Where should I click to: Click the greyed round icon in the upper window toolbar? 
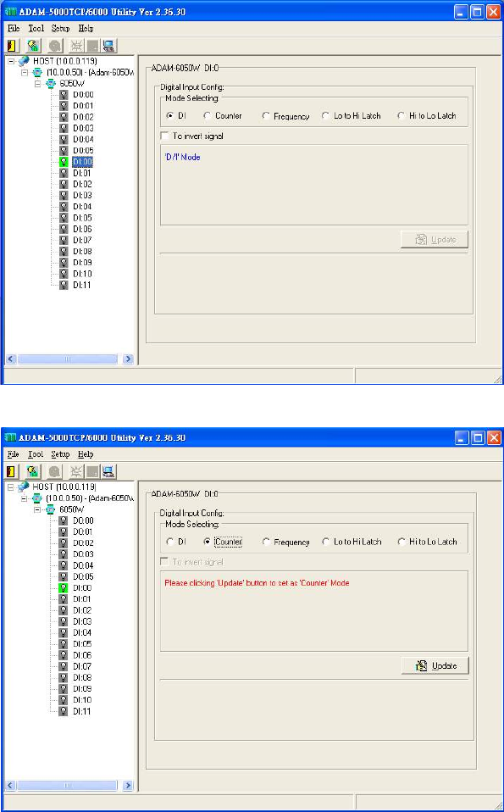[55, 46]
